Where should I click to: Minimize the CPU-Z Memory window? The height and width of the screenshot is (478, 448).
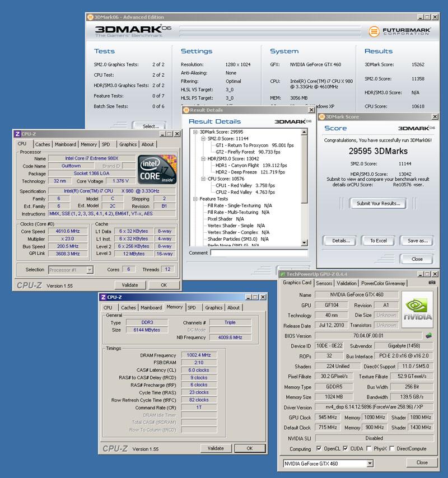(x=248, y=297)
